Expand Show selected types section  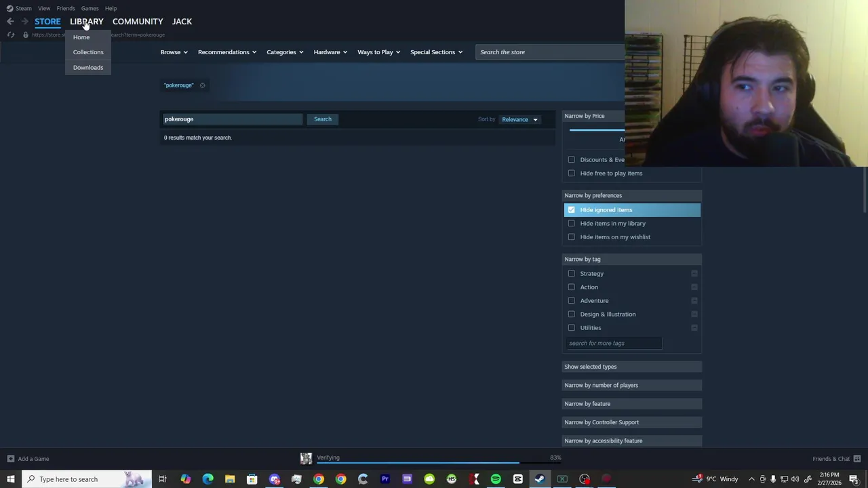632,367
